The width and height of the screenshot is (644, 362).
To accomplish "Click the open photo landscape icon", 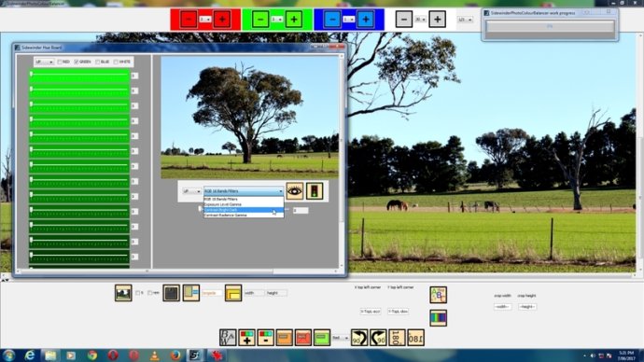I will point(123,293).
